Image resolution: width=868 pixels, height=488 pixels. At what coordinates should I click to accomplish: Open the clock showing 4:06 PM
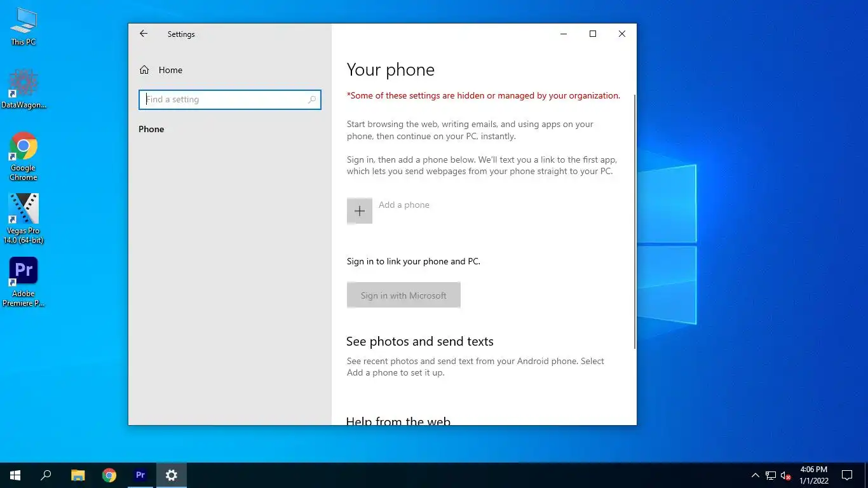[x=813, y=475]
